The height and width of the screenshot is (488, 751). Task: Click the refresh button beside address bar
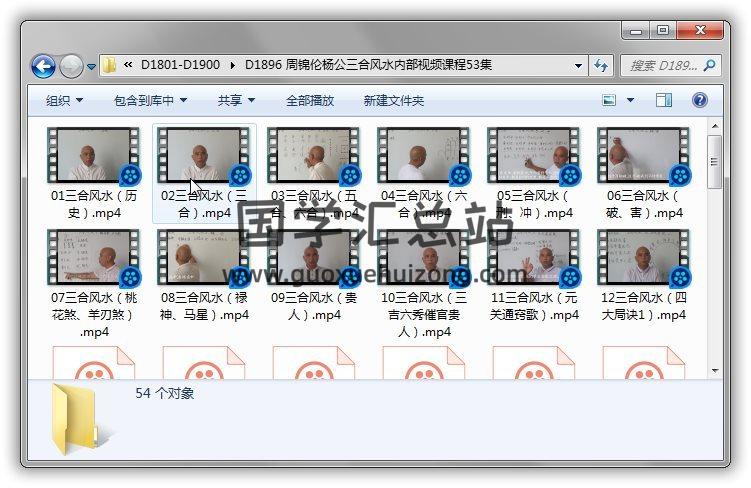(x=601, y=65)
